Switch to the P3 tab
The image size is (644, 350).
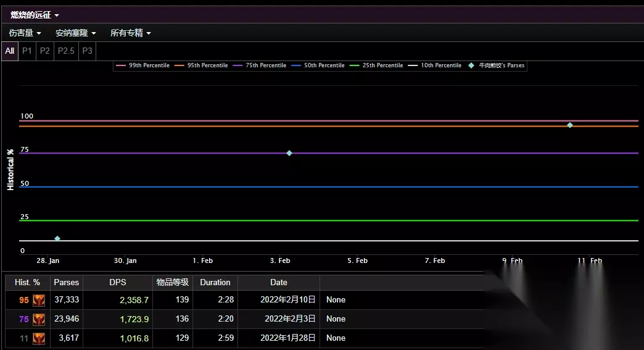87,51
